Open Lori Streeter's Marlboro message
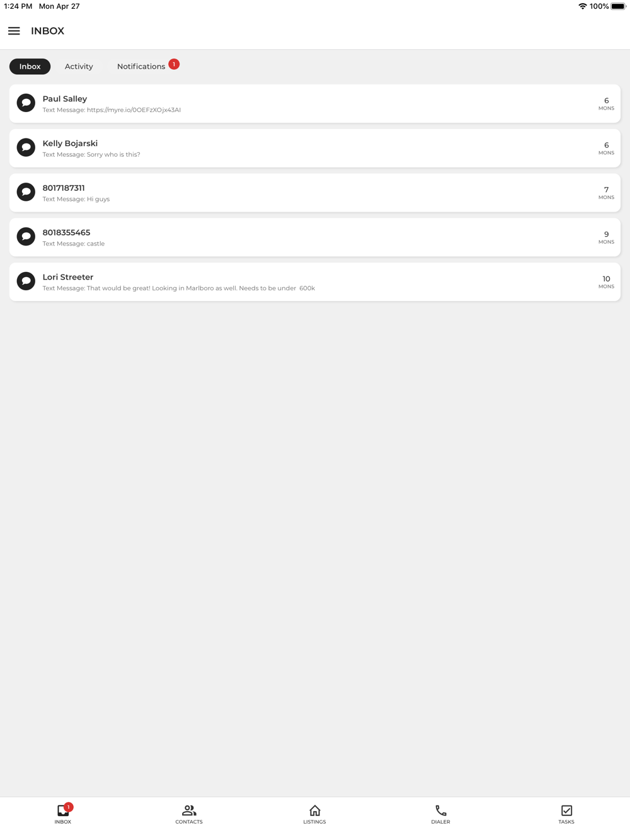This screenshot has height=840, width=630. point(315,281)
